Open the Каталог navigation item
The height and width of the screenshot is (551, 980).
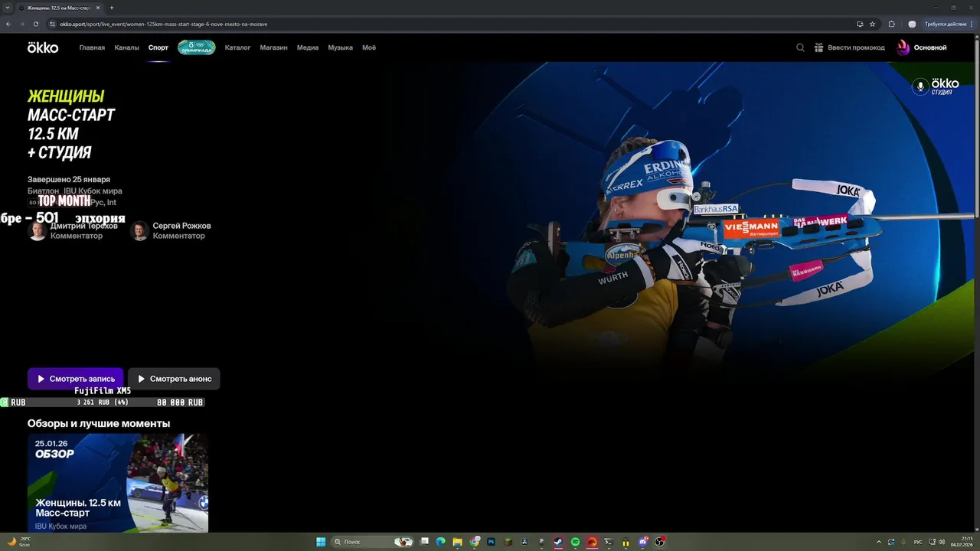click(237, 47)
